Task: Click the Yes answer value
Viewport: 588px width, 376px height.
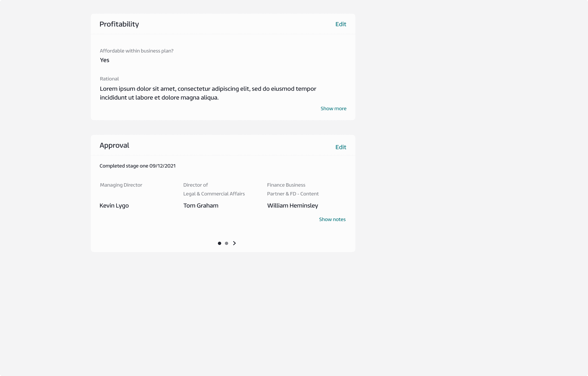Action: click(104, 60)
